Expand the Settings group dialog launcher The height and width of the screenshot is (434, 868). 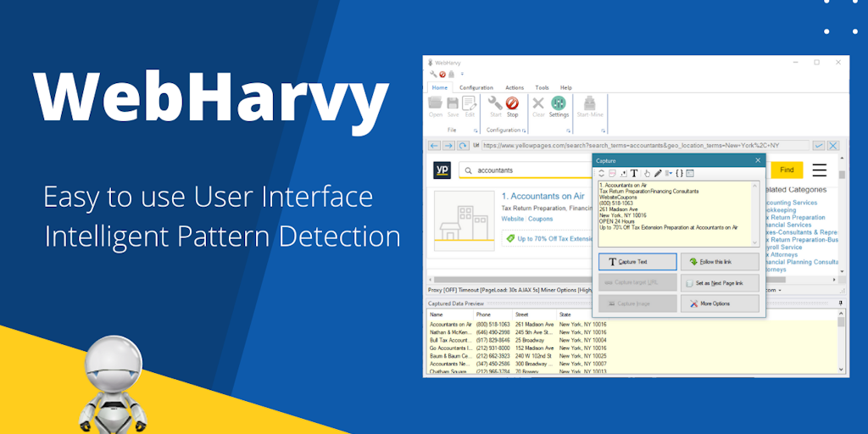pyautogui.click(x=568, y=131)
